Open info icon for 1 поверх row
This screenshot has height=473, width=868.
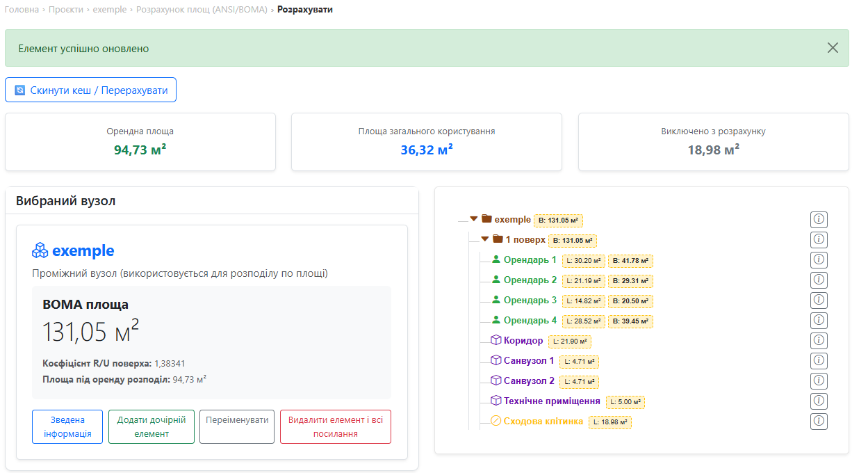(819, 240)
